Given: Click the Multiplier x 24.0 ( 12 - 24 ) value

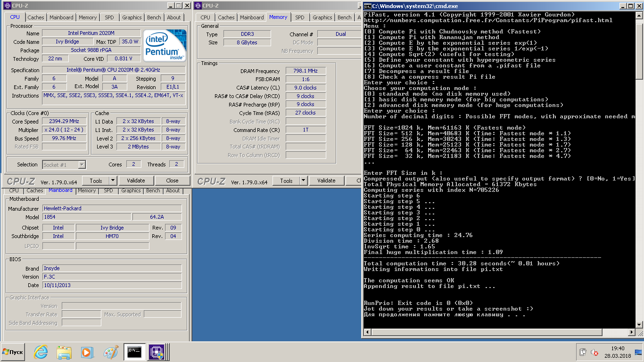Looking at the screenshot, I should 65,130.
